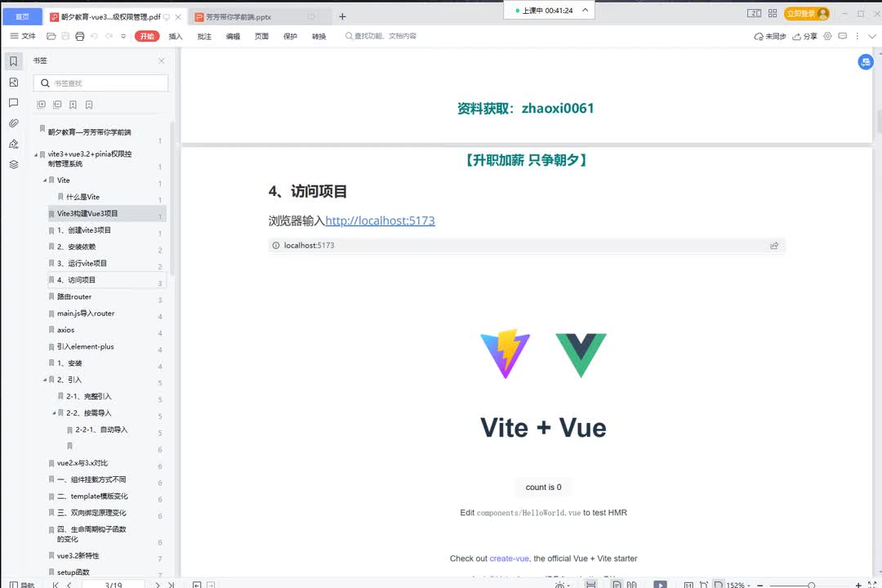Viewport: 882px width, 588px height.
Task: Select the 批注 ribbon tab
Action: coord(204,36)
